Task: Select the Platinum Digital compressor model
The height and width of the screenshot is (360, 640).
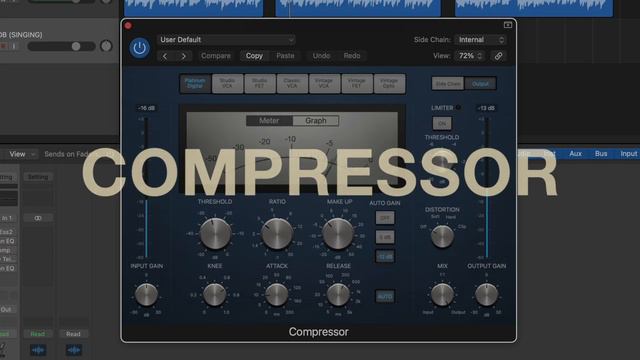Action: click(195, 84)
